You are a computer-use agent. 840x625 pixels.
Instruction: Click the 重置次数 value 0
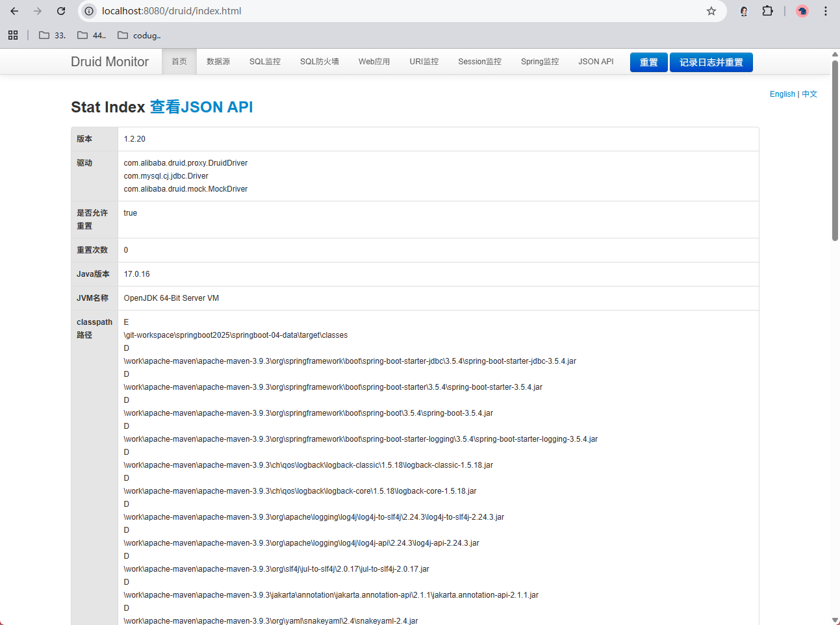(x=126, y=250)
